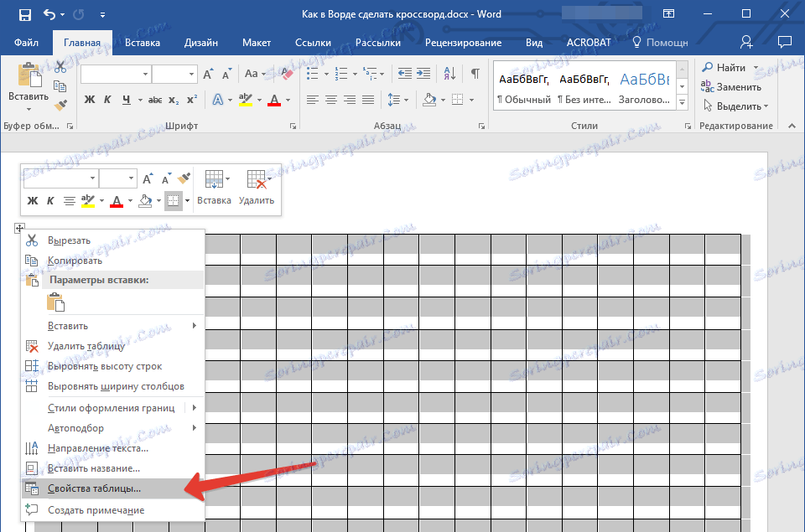Screen dimensions: 805x532
Task: Click the table move handle
Action: coord(20,228)
